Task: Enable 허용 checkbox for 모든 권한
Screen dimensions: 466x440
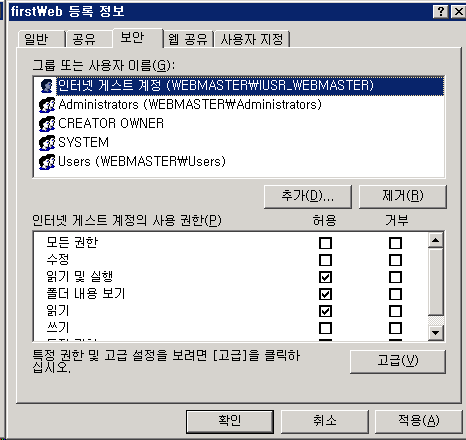Action: tap(325, 243)
